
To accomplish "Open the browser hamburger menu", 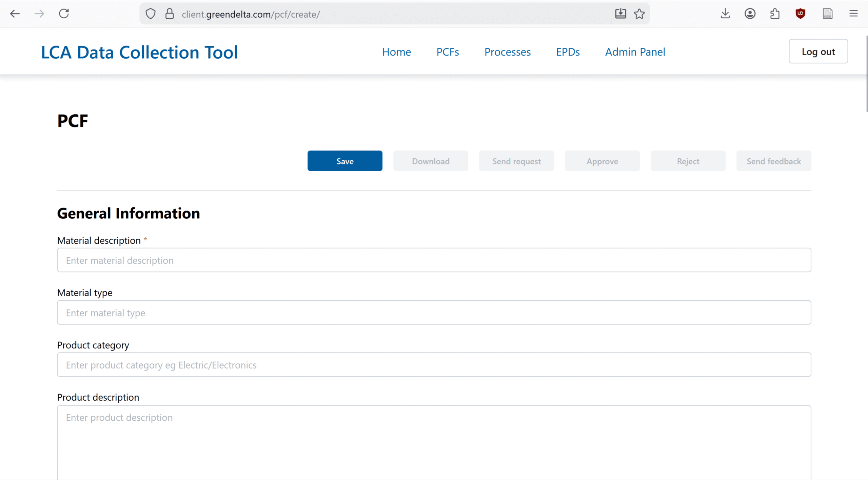I will (853, 14).
